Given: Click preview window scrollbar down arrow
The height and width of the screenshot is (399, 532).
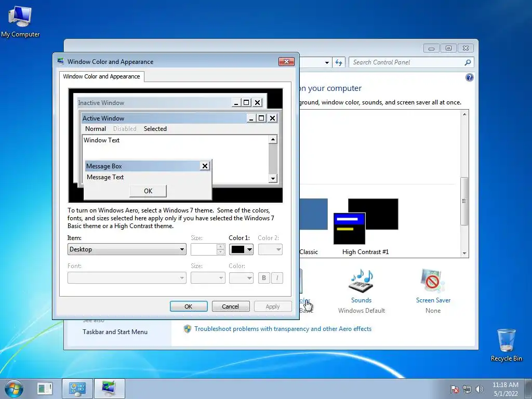Looking at the screenshot, I should tap(273, 178).
